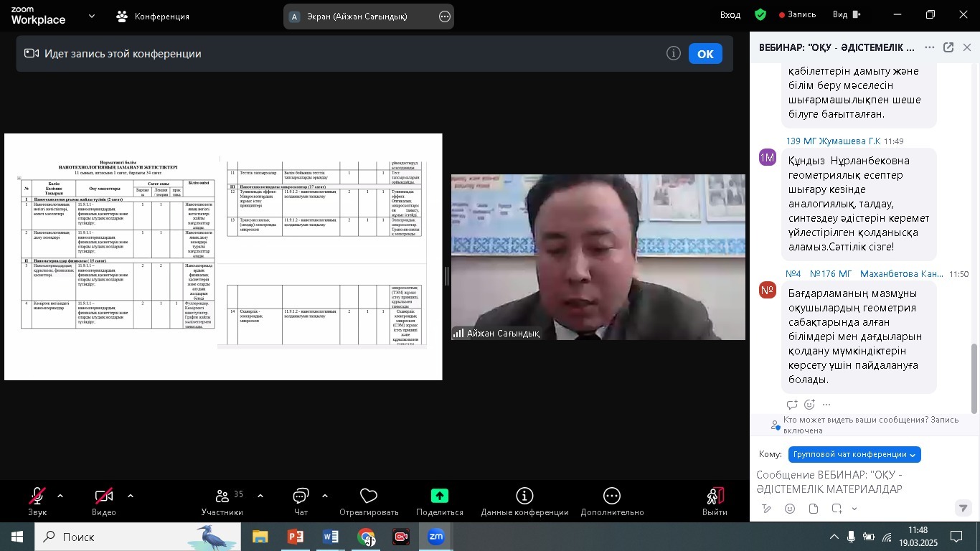
Task: Dismiss recording notice with OK button
Action: 705,54
